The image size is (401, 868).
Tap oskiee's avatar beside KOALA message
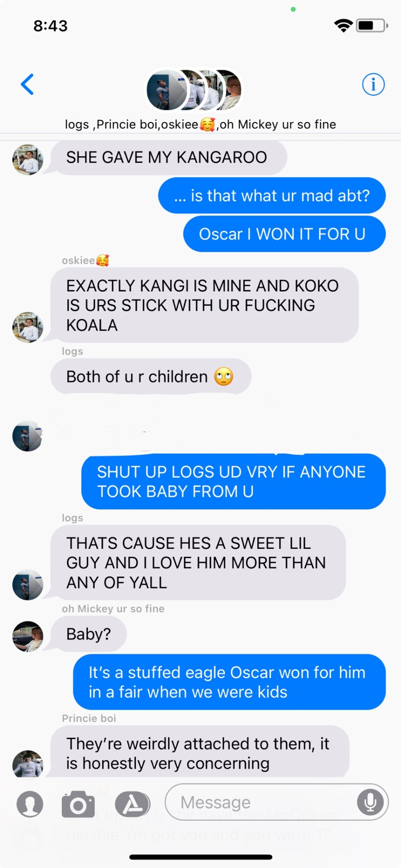[x=28, y=327]
